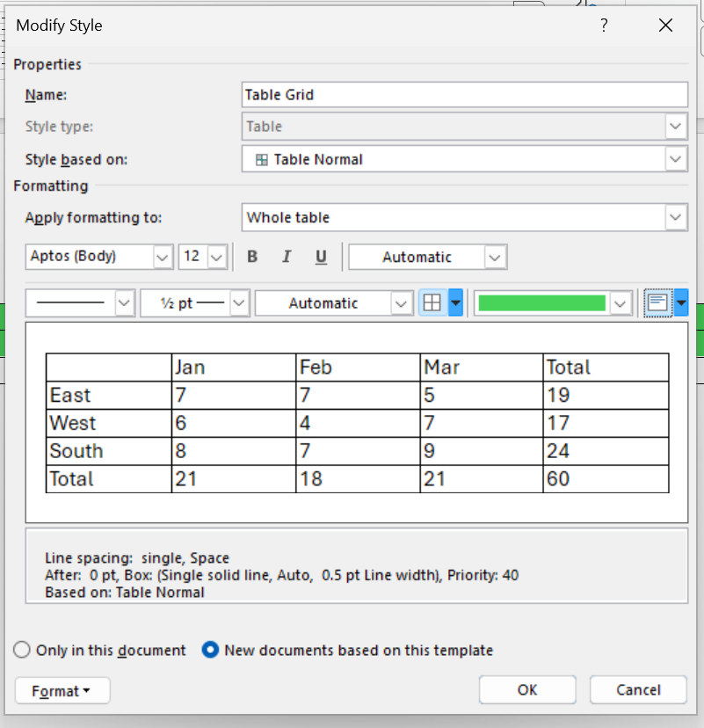
Task: Click the Mar header in preview
Action: tap(441, 368)
